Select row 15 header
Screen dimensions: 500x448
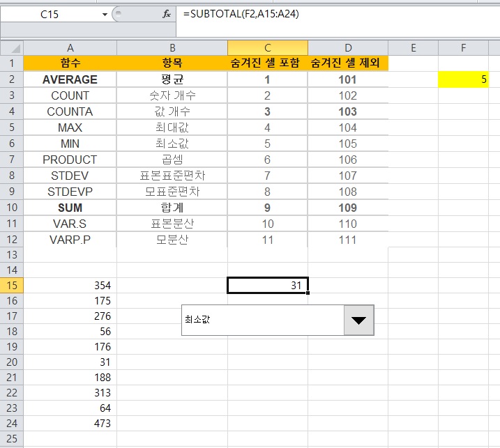click(x=12, y=285)
